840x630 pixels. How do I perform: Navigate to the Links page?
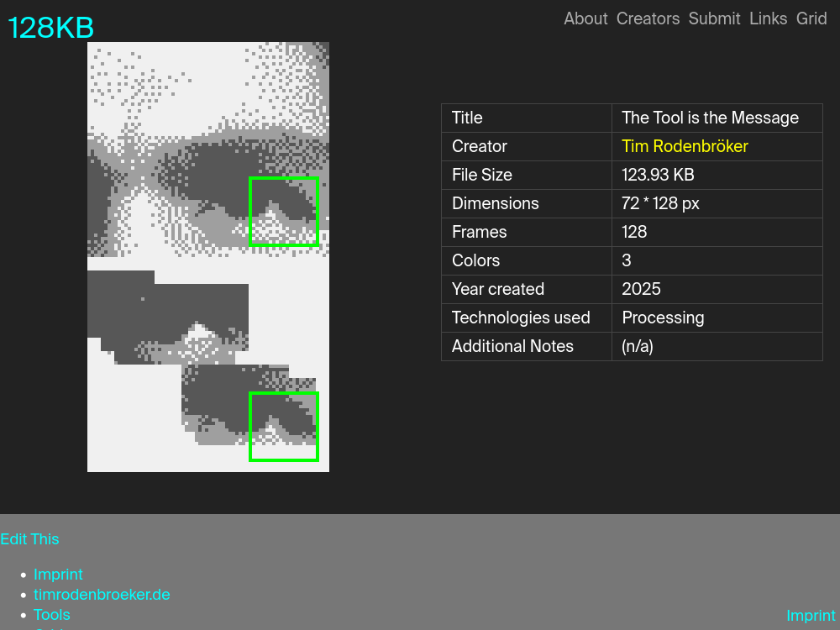(768, 18)
